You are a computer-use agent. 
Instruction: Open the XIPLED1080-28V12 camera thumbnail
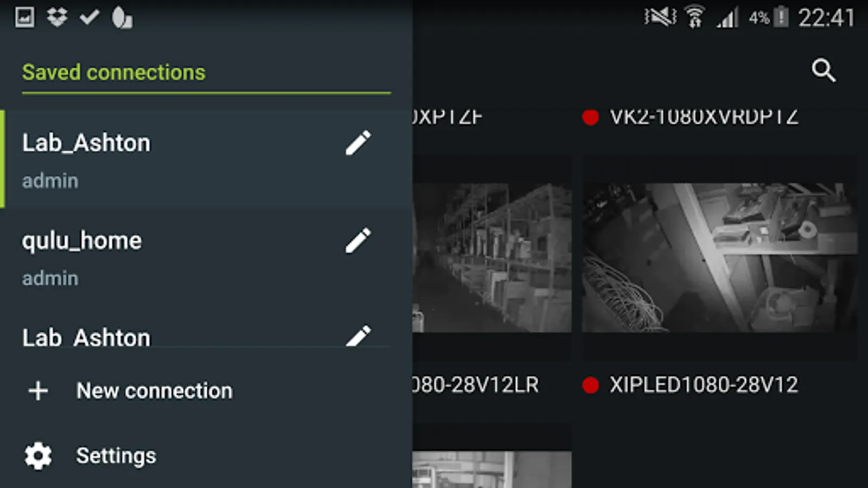tap(720, 258)
